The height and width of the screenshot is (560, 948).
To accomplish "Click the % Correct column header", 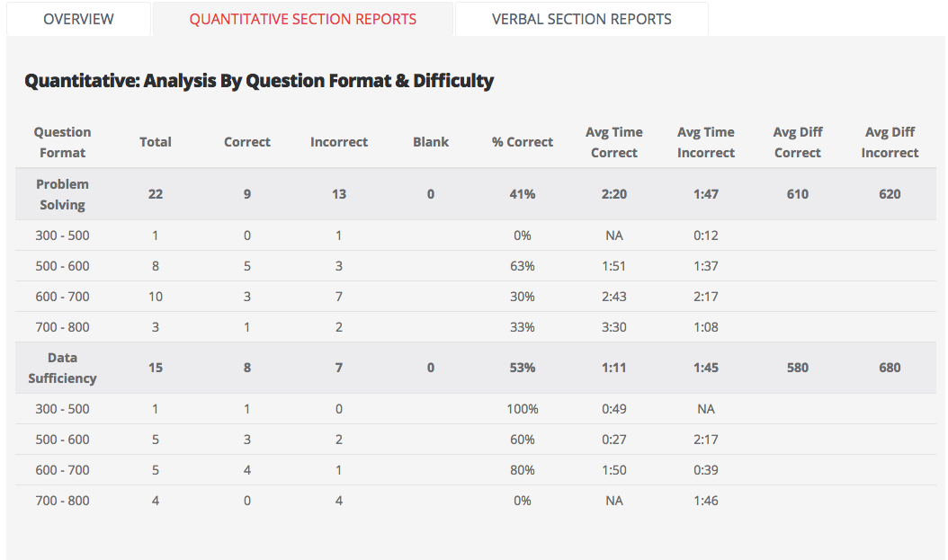I will [523, 142].
